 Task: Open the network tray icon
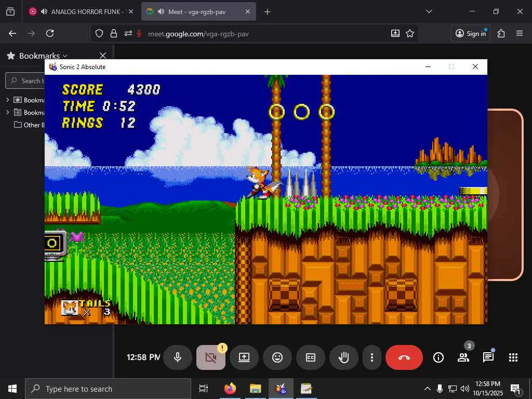[453, 389]
